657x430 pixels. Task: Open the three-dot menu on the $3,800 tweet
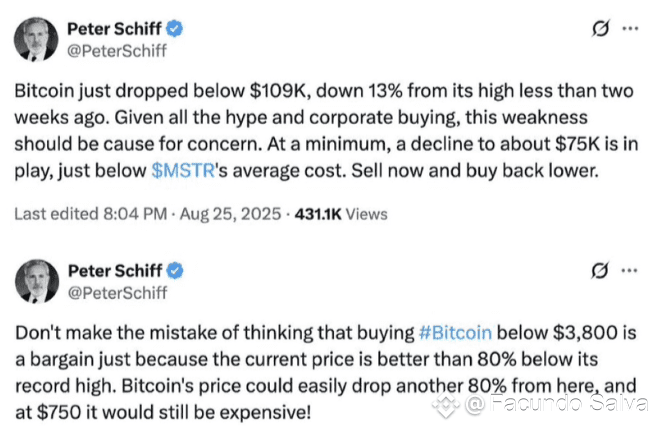coord(629,270)
